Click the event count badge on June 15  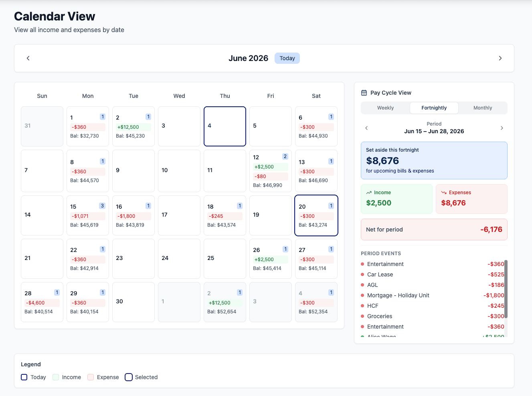(102, 206)
